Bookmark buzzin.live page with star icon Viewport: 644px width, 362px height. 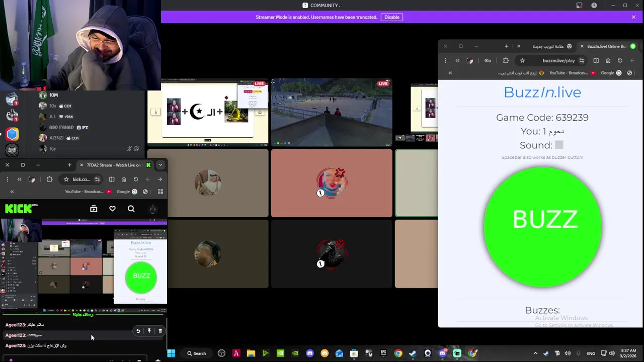[522, 60]
